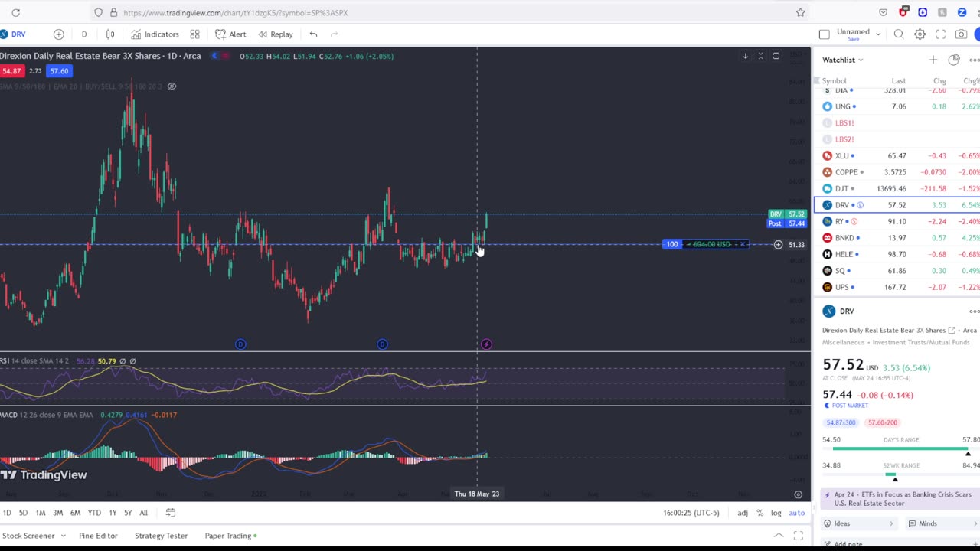Reload the page with the browser refresh icon
This screenshot has width=980, height=551.
pos(15,12)
